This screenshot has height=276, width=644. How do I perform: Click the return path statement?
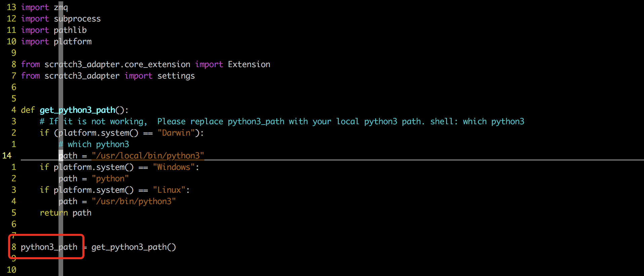coord(66,213)
